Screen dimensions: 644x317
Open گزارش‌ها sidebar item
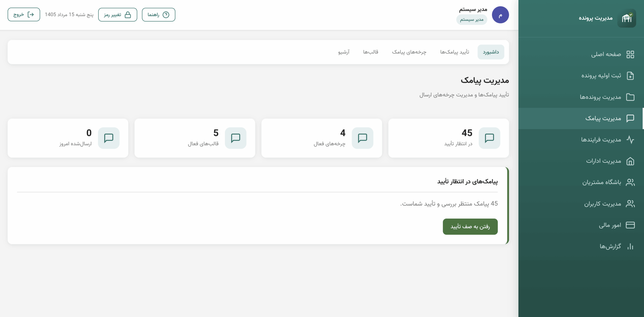click(x=581, y=246)
